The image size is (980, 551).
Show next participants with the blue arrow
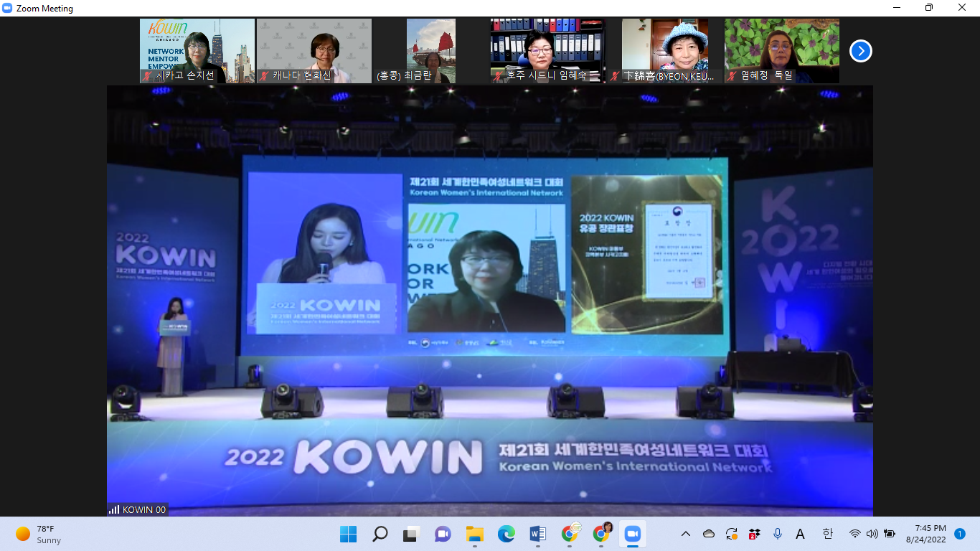click(x=860, y=51)
